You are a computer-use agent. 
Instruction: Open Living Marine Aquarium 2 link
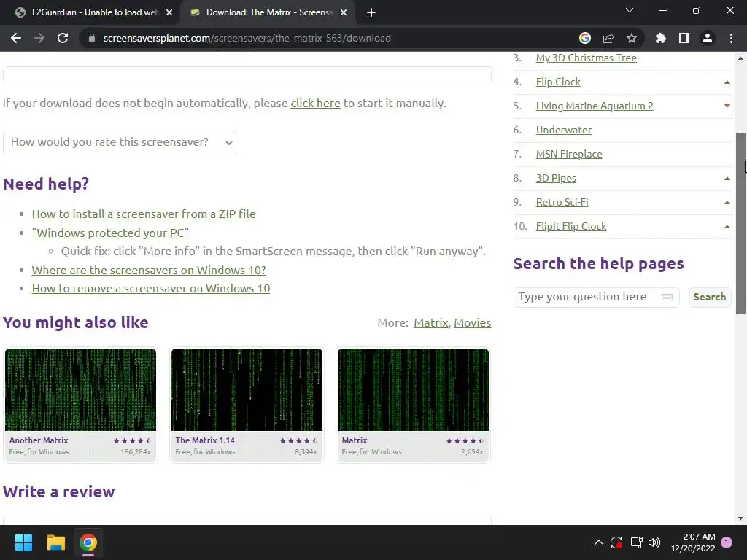(x=595, y=106)
